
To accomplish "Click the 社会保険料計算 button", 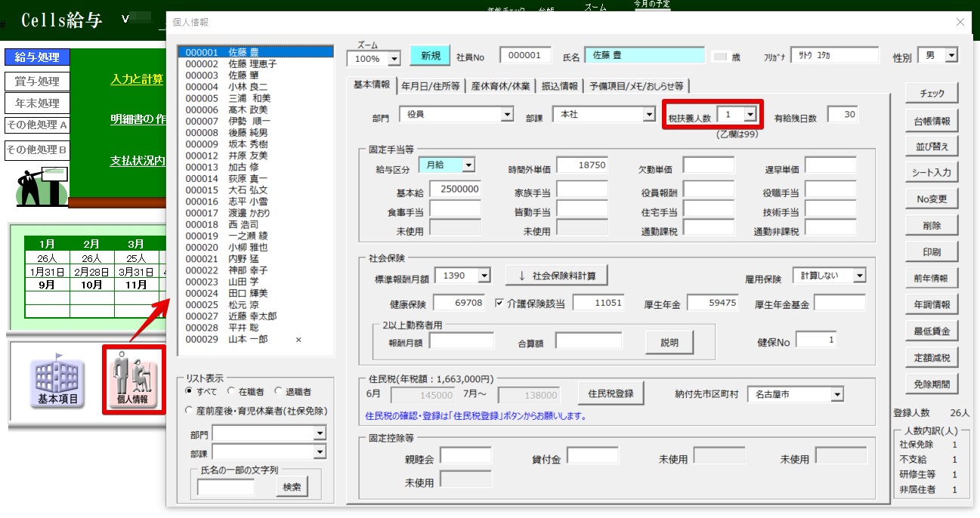I will 557,276.
